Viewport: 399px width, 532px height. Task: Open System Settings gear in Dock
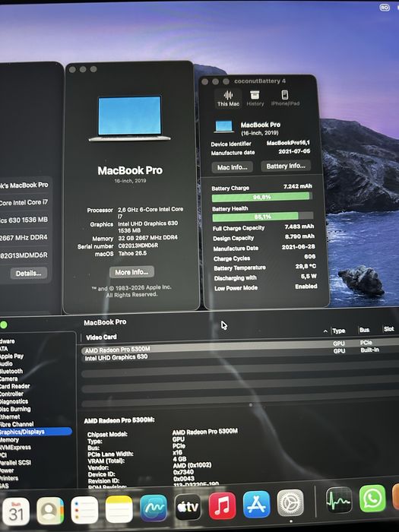tap(290, 503)
